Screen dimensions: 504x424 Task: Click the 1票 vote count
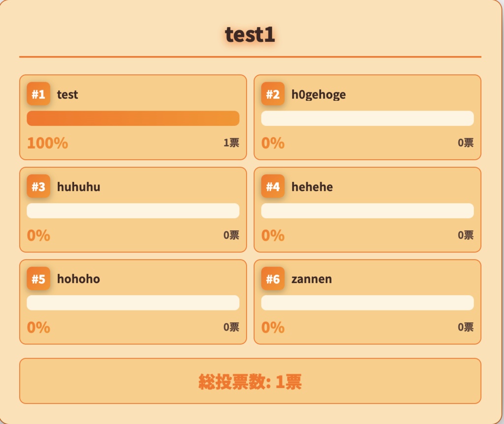231,143
